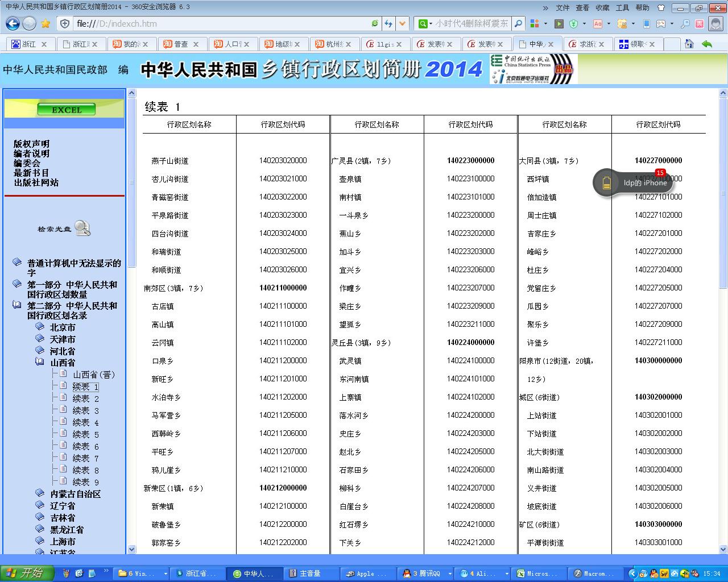
Task: Collapse the 山西省 tree node
Action: tap(40, 362)
